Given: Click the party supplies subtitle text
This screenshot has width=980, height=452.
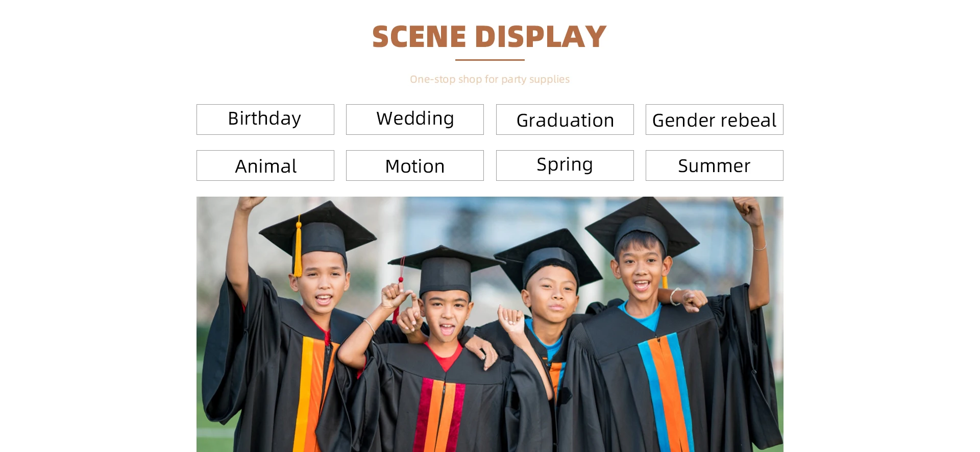Looking at the screenshot, I should [x=489, y=79].
